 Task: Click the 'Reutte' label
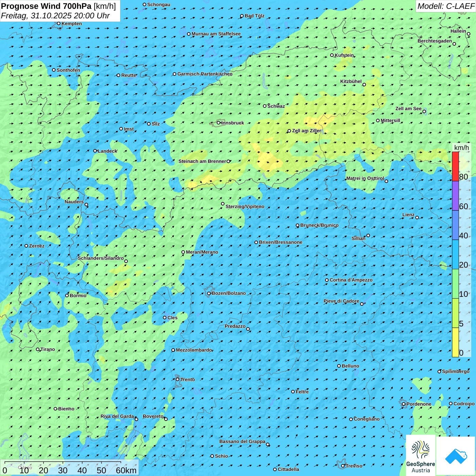click(x=129, y=75)
